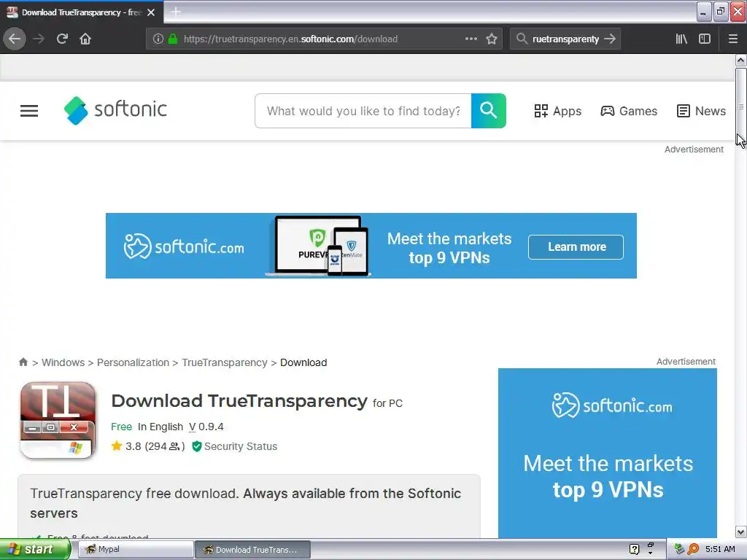Click the browser Back arrow button
Viewport: 747px width, 560px height.
click(15, 39)
